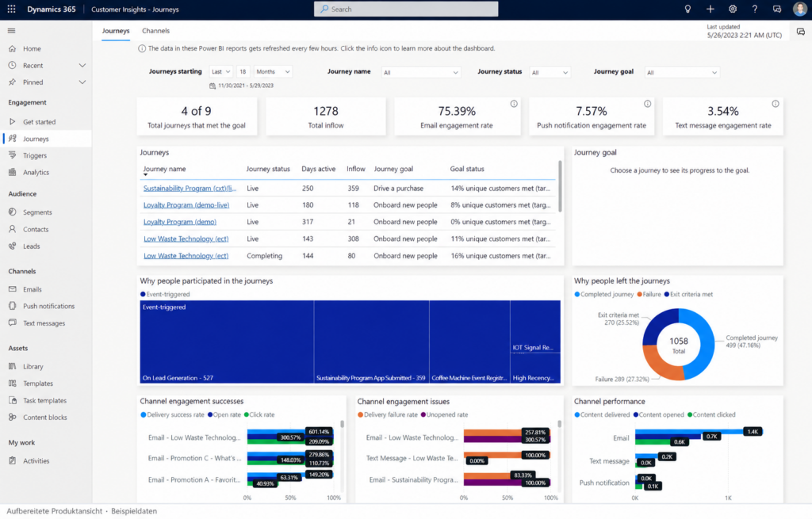Screen dimensions: 812x519
Task: Click the lightbulb ideas icon in top bar
Action: pos(688,9)
